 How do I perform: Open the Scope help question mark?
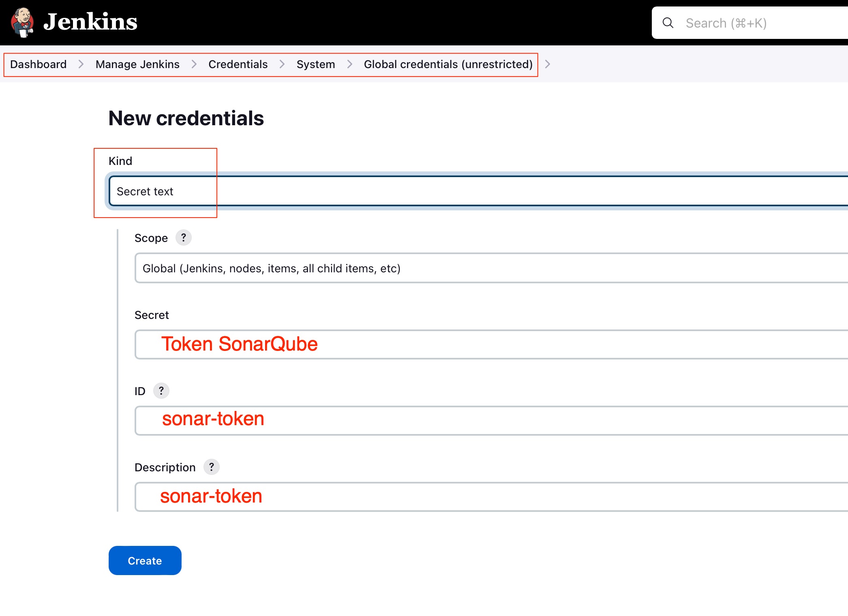pyautogui.click(x=183, y=237)
